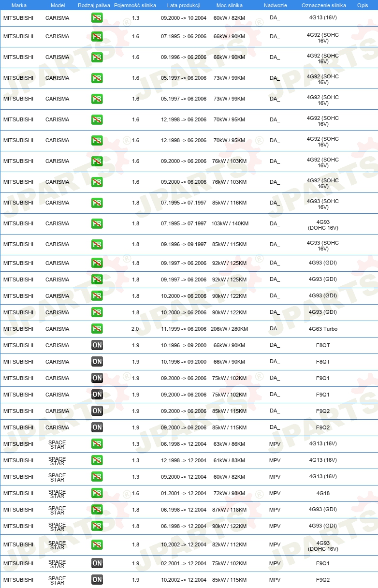
Task: Click the PB fuel icon in the Carisma 1.3 row
Action: 97,18
